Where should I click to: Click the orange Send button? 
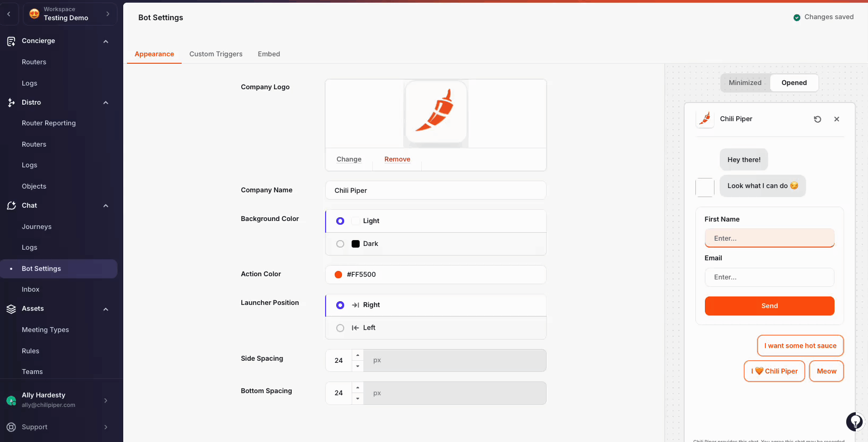[x=769, y=306]
